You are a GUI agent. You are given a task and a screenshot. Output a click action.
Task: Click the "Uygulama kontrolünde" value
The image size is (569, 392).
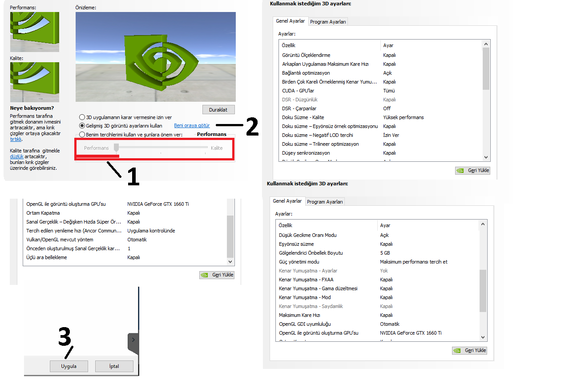tap(151, 231)
